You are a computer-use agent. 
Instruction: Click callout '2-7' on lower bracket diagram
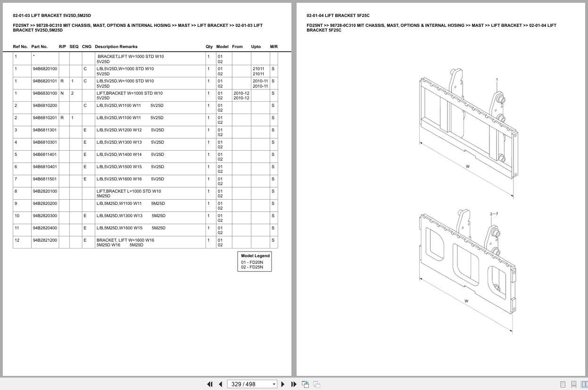(x=494, y=214)
